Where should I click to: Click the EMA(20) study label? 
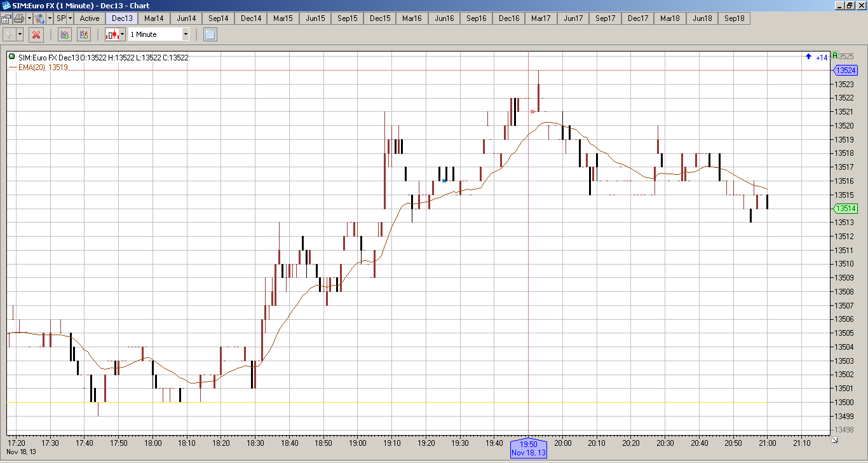[31, 67]
